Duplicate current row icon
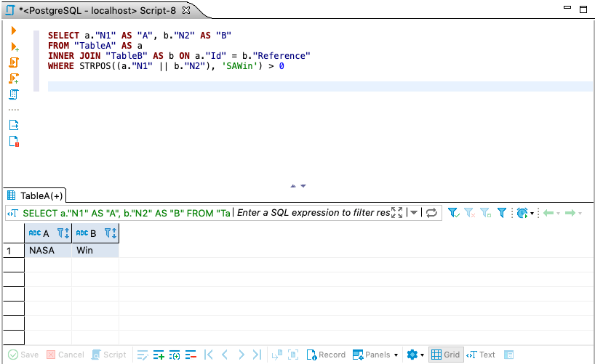The width and height of the screenshot is (595, 364). (x=175, y=355)
